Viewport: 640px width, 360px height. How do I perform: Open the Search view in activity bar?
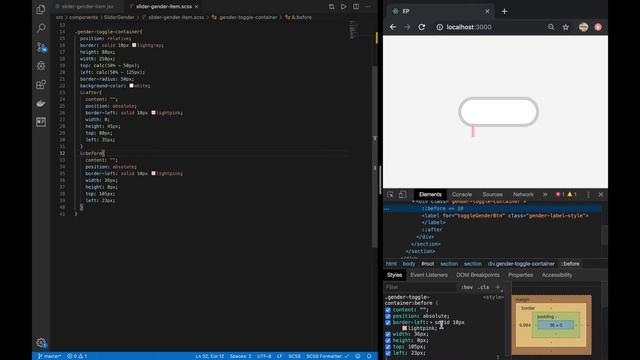pyautogui.click(x=41, y=28)
